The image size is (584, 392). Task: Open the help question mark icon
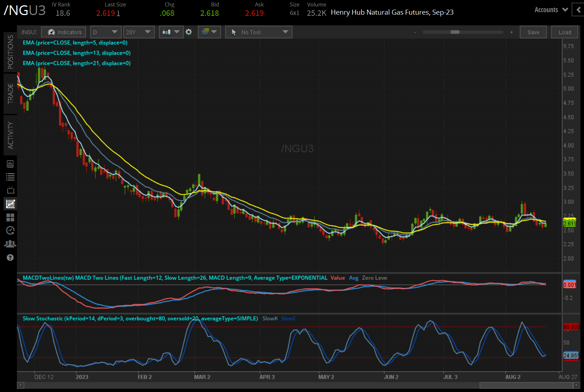[x=10, y=258]
